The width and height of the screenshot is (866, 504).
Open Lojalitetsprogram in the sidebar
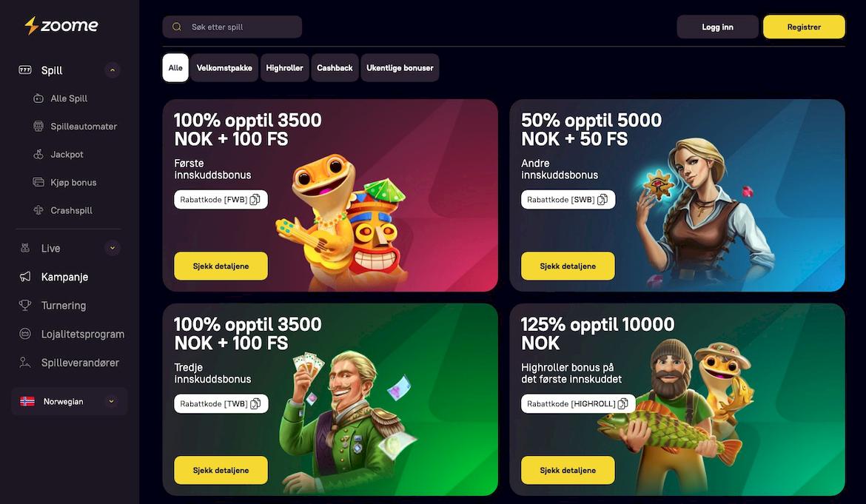point(82,335)
